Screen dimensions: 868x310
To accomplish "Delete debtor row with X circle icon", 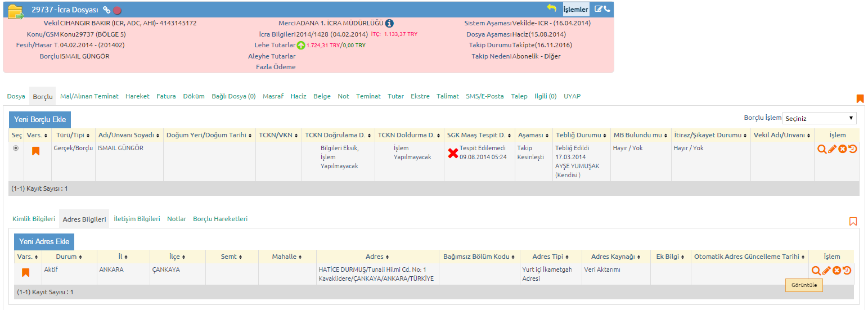I will 843,149.
